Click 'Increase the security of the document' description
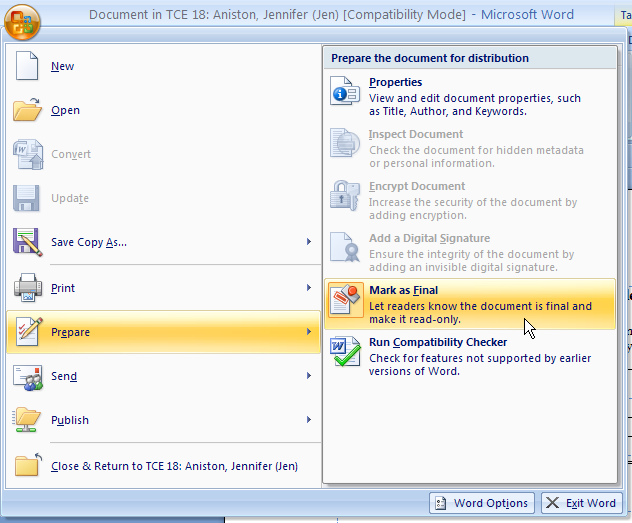This screenshot has height=523, width=632. pyautogui.click(x=473, y=209)
